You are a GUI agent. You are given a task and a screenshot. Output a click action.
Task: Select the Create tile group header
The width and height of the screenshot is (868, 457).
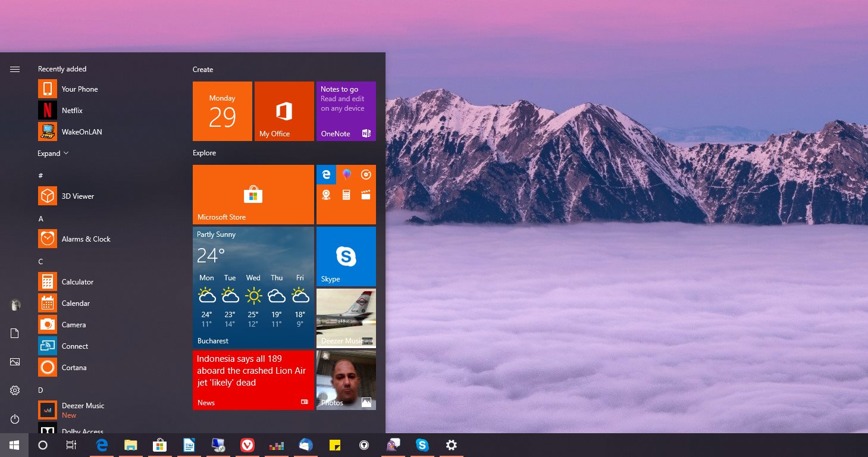point(203,70)
